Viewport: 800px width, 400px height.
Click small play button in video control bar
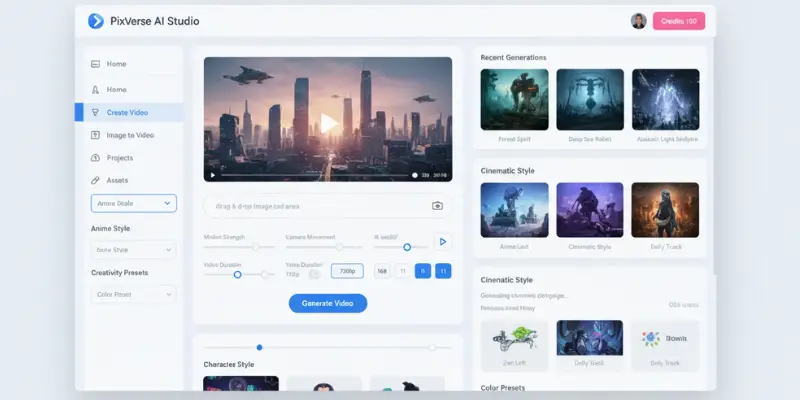(x=213, y=175)
